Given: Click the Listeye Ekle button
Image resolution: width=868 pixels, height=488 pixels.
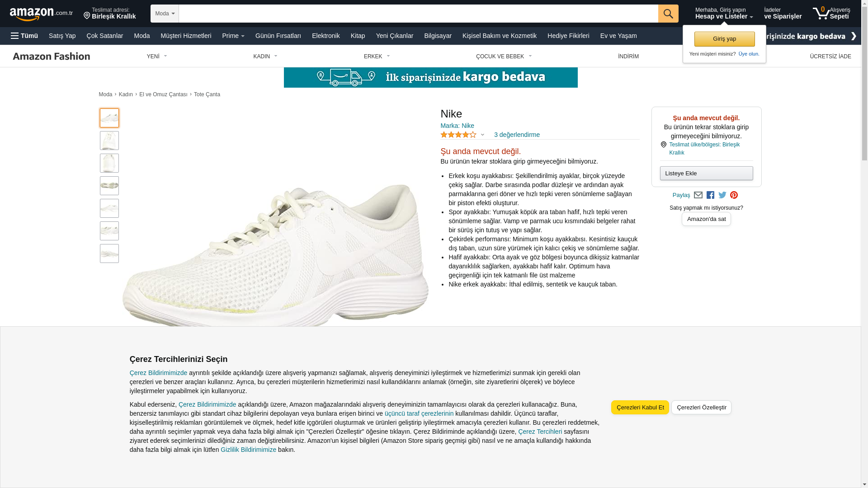Looking at the screenshot, I should tap(706, 174).
